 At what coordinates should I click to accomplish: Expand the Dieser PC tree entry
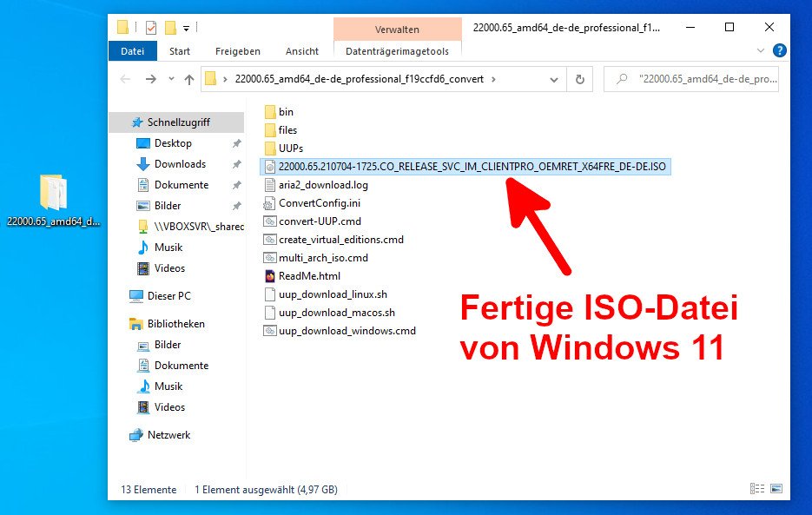125,296
